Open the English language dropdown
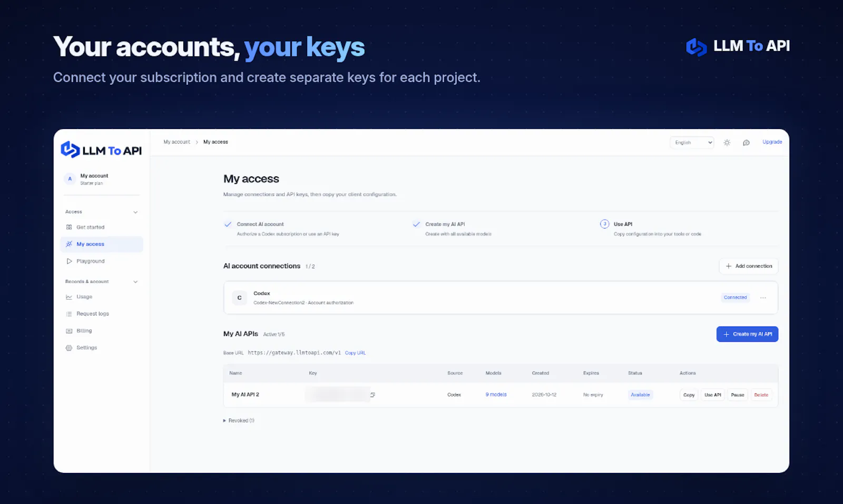Viewport: 843px width, 504px height. pos(692,143)
